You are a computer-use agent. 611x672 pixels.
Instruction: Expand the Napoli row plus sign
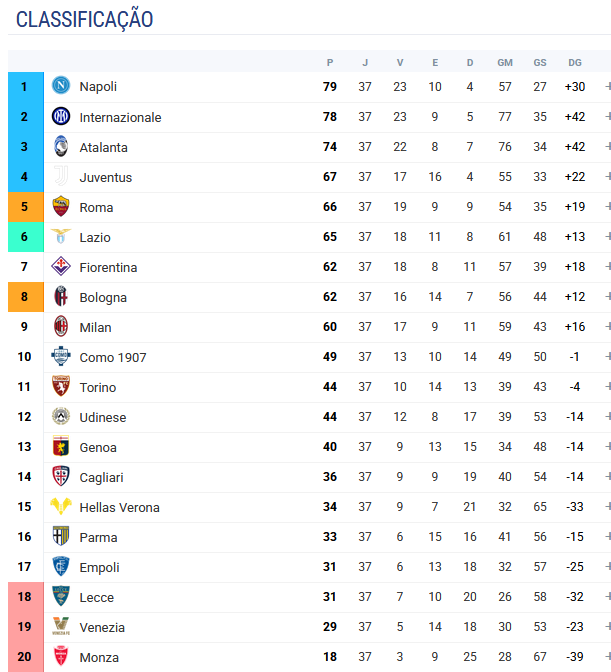tap(608, 87)
